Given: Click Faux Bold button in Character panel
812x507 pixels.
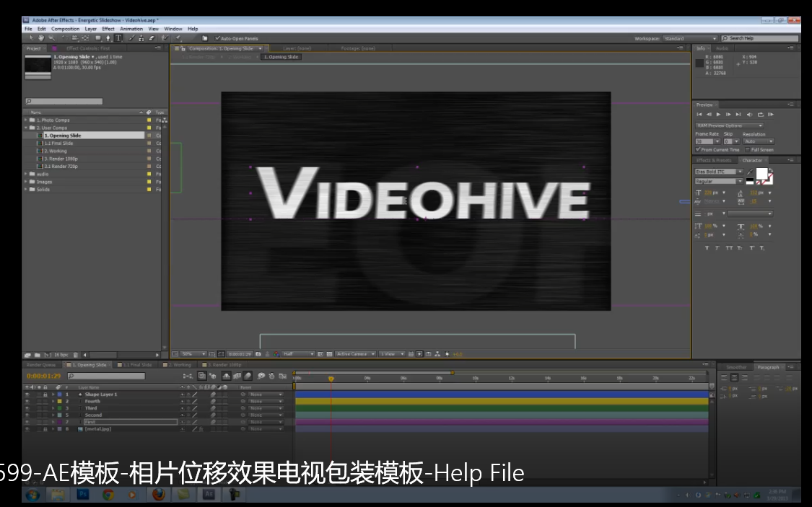Looking at the screenshot, I should pos(707,248).
